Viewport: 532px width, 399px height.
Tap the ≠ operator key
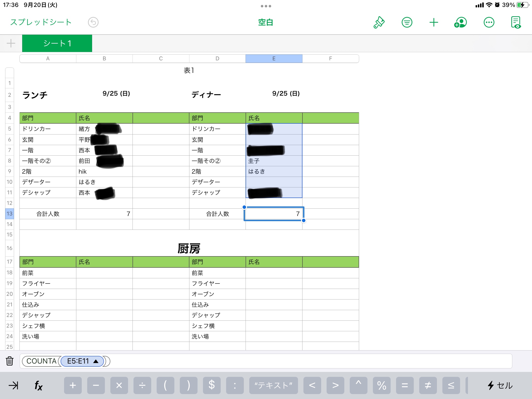point(429,385)
